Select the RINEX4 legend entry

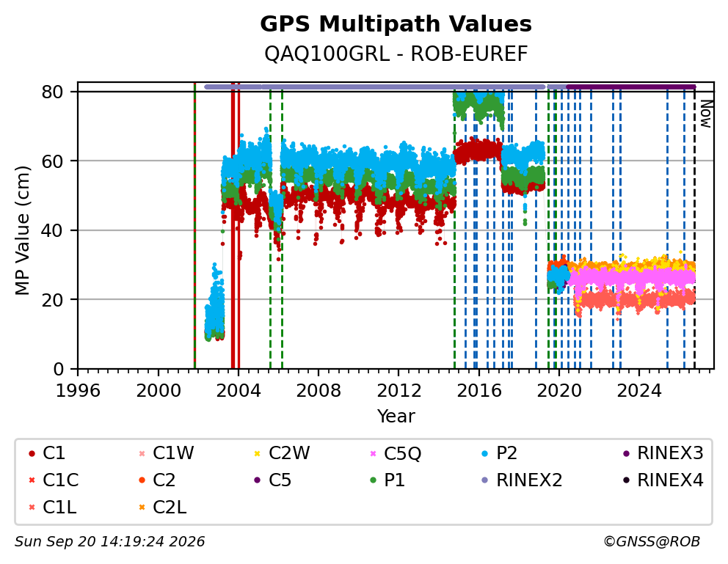(x=663, y=480)
